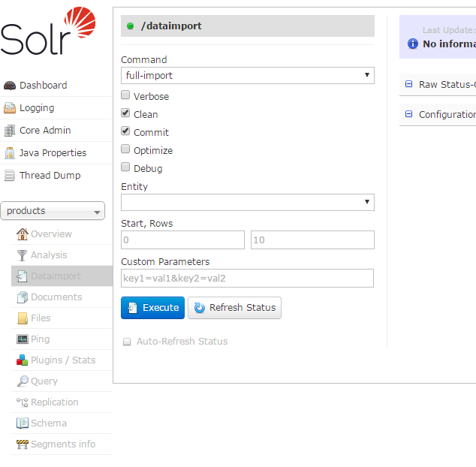Click the Dashboard gauge icon
The image size is (476, 467).
[10, 86]
